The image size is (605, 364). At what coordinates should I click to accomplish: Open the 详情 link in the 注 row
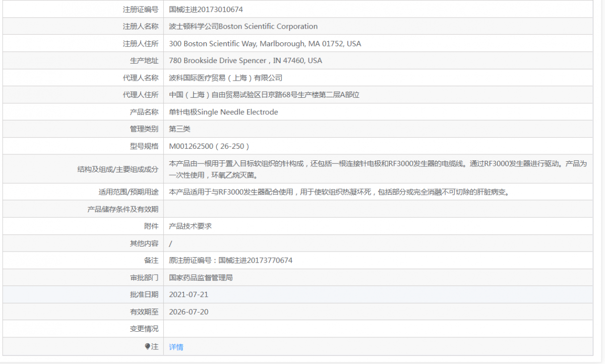(176, 347)
